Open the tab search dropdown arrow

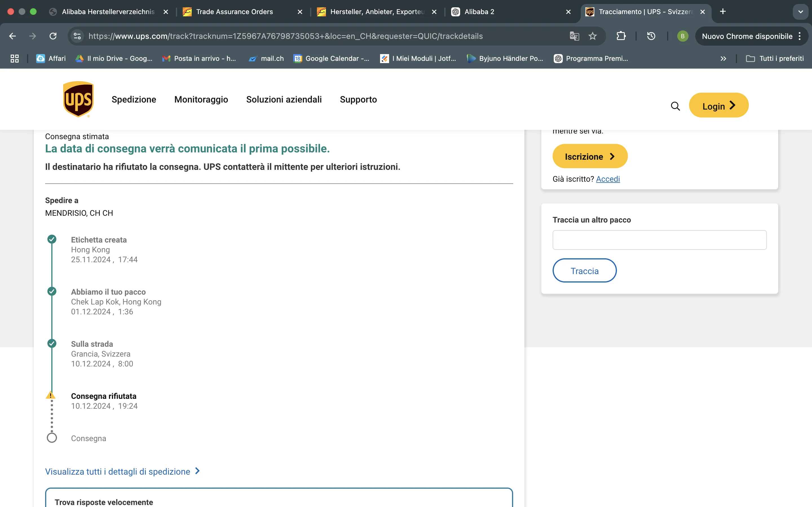pyautogui.click(x=800, y=12)
